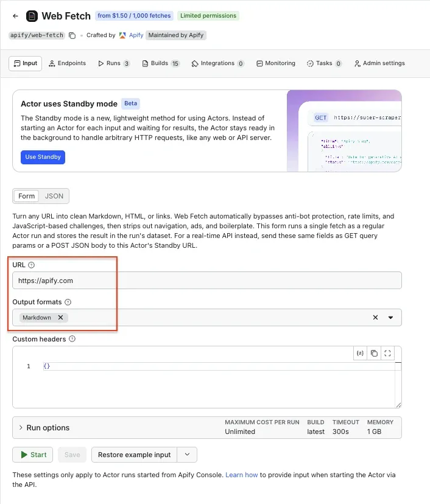The height and width of the screenshot is (504, 430).
Task: Start the Actor run
Action: [33, 455]
